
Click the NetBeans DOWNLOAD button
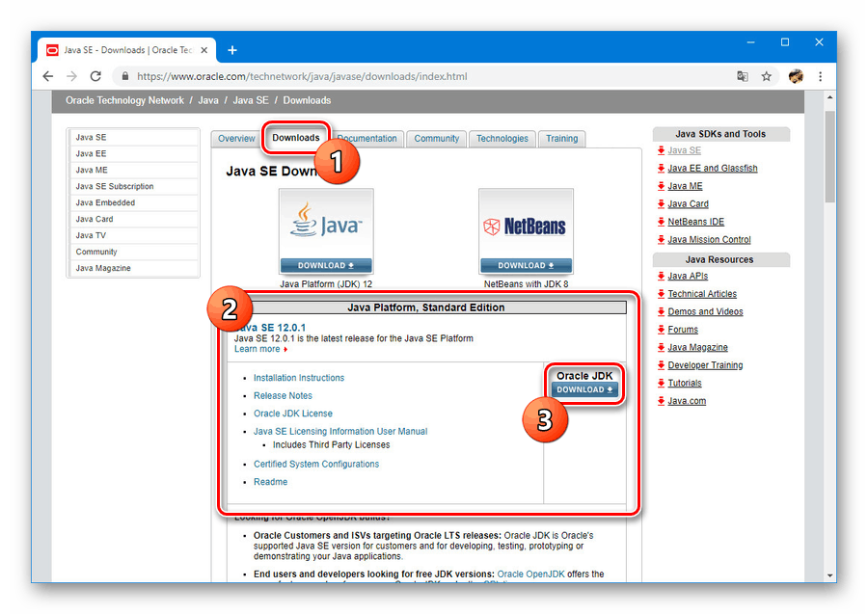(526, 265)
